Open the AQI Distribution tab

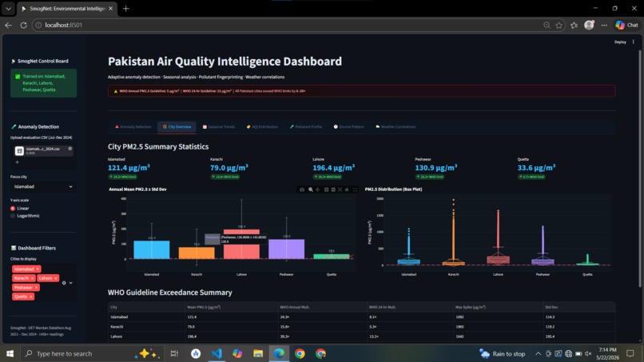[x=262, y=127]
